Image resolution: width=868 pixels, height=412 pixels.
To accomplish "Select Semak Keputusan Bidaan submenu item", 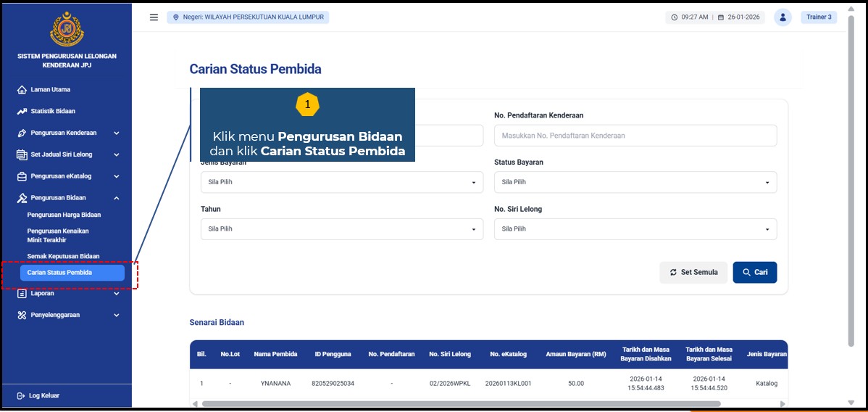I will (63, 257).
